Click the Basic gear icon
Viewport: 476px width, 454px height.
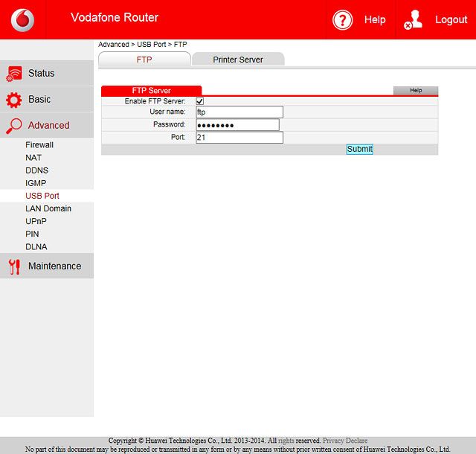point(14,100)
